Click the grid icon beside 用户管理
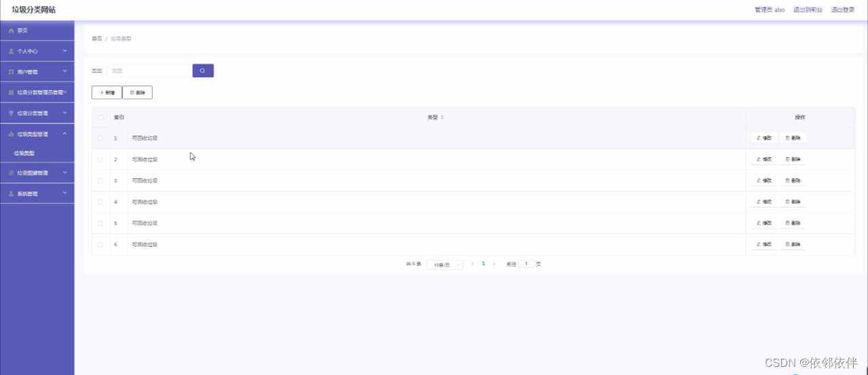 pos(11,71)
